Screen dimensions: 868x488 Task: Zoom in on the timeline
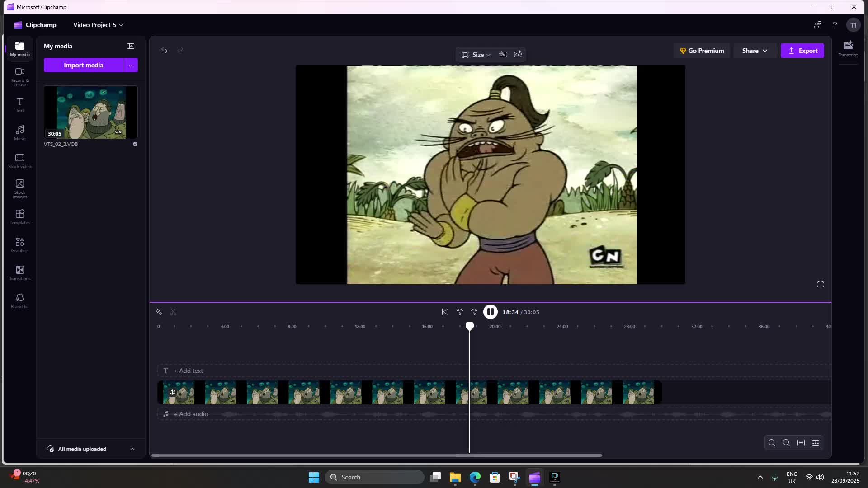pos(786,443)
